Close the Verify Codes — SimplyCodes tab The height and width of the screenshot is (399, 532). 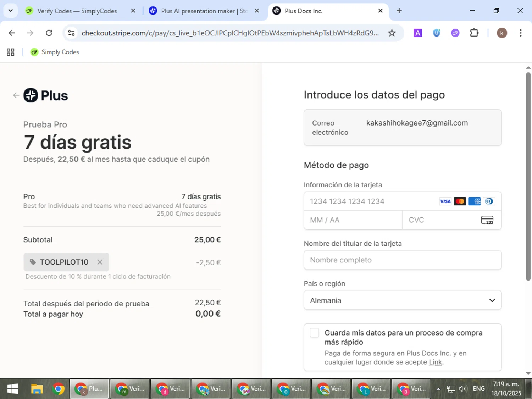[133, 11]
